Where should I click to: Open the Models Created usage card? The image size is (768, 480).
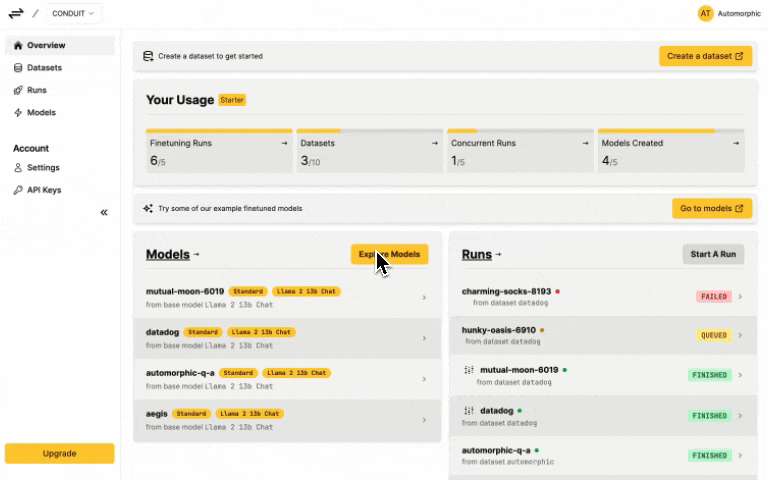pos(670,151)
